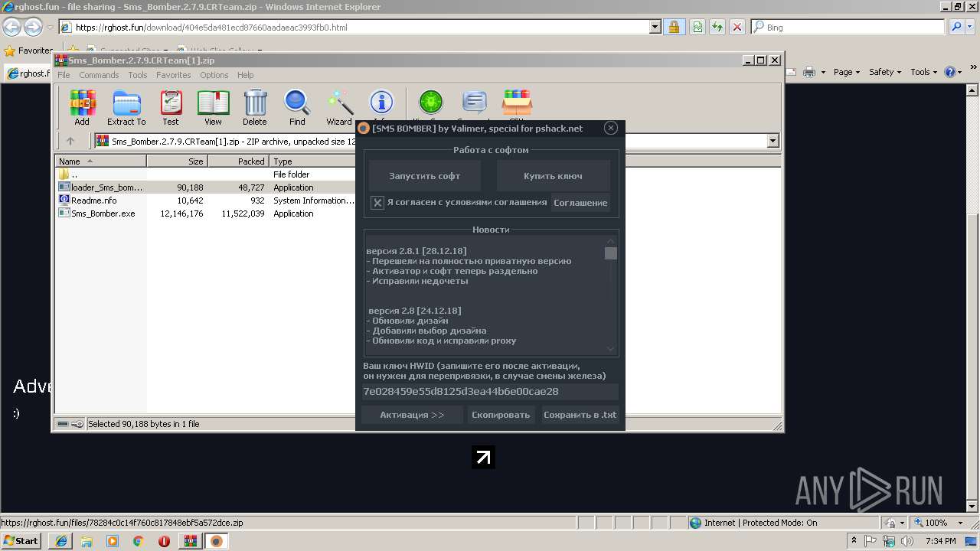This screenshot has width=980, height=551.
Task: Click the View file icon in WinRAR
Action: point(213,107)
